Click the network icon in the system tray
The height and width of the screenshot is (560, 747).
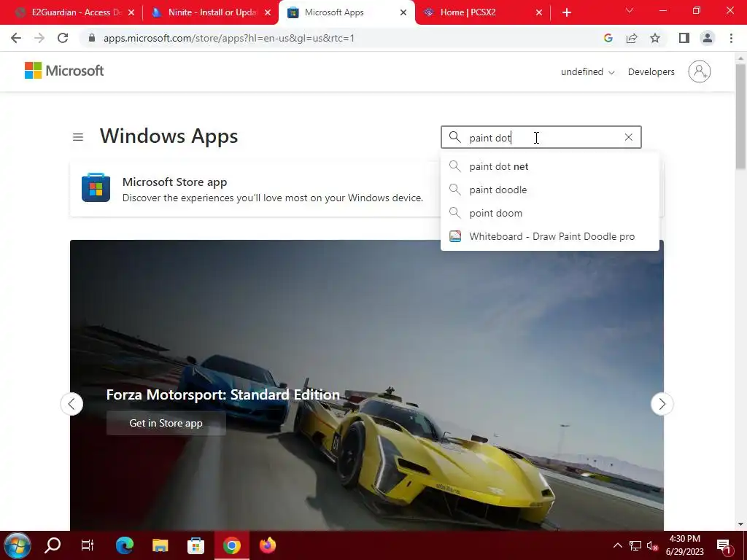635,545
